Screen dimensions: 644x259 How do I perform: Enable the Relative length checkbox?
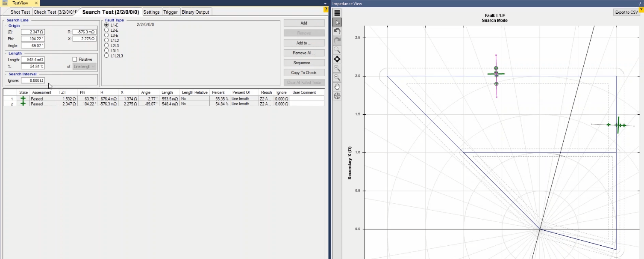(75, 60)
